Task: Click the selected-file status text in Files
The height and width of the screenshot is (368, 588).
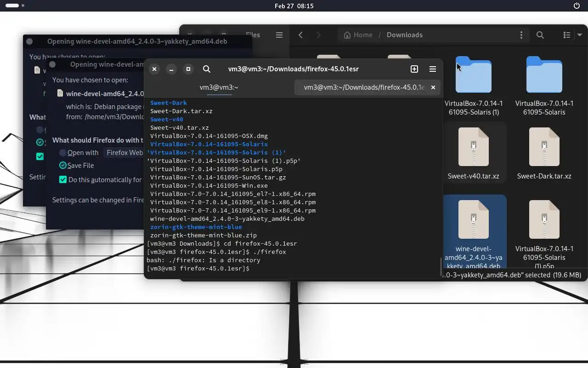Action: pos(511,275)
